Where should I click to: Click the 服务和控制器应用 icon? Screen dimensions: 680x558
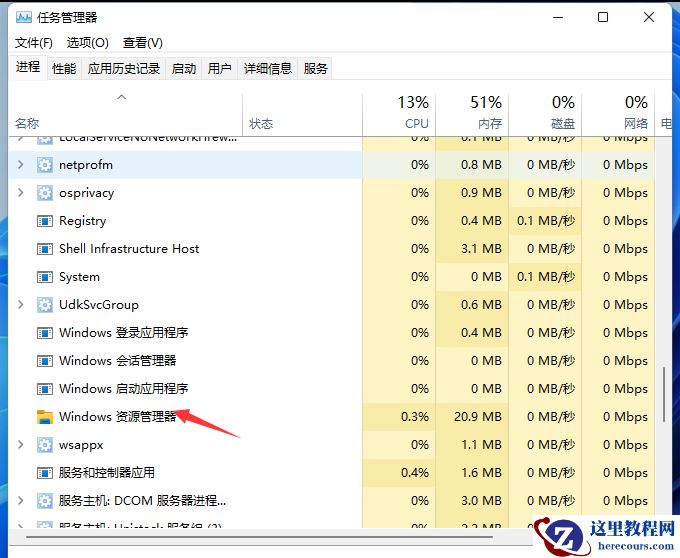[45, 473]
